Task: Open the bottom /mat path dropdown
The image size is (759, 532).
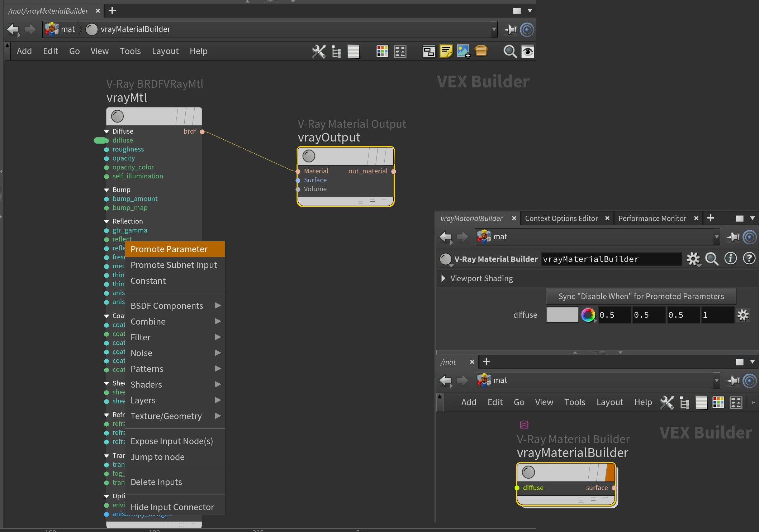Action: pyautogui.click(x=717, y=380)
